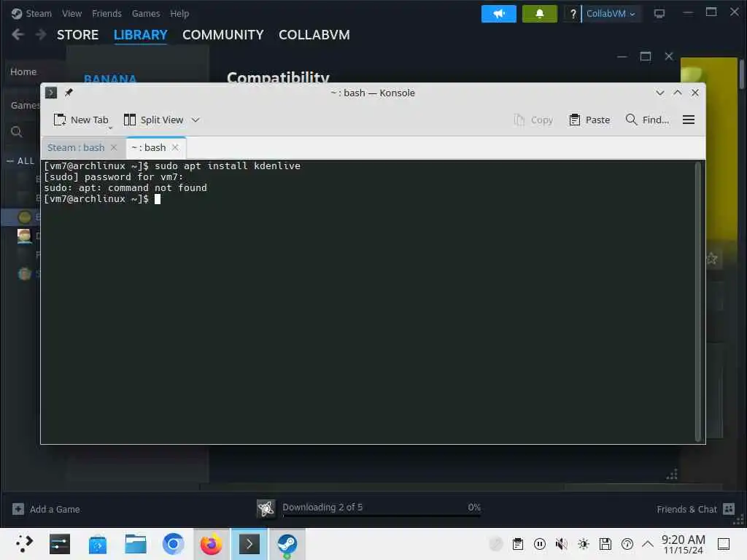Click the Paste button in Konsole

coord(589,120)
